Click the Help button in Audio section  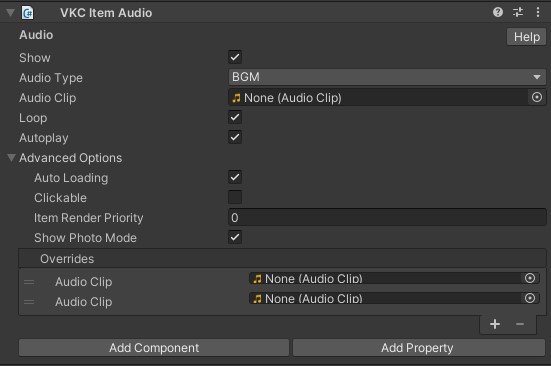pos(526,37)
